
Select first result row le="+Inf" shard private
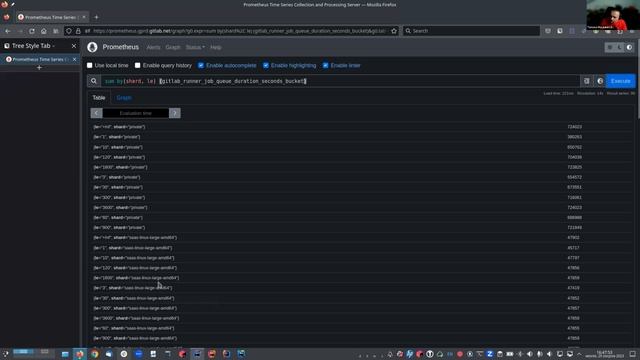pos(361,127)
